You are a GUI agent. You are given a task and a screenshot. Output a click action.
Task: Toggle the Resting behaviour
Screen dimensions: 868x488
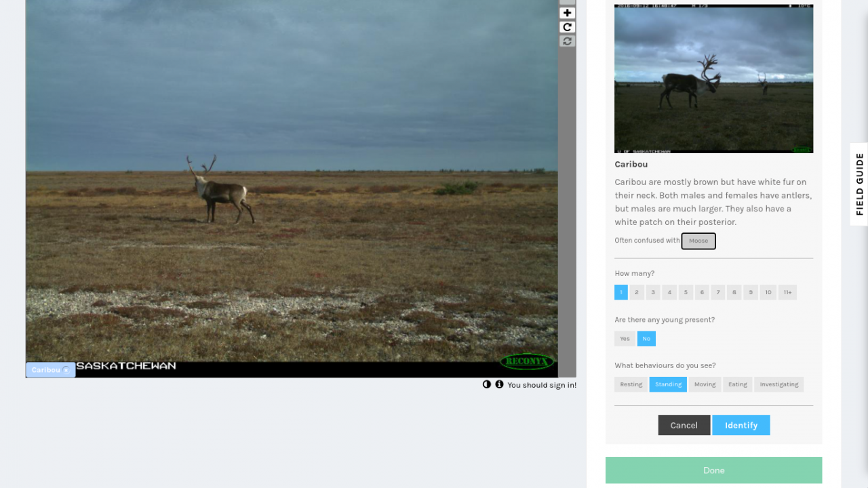(x=631, y=384)
